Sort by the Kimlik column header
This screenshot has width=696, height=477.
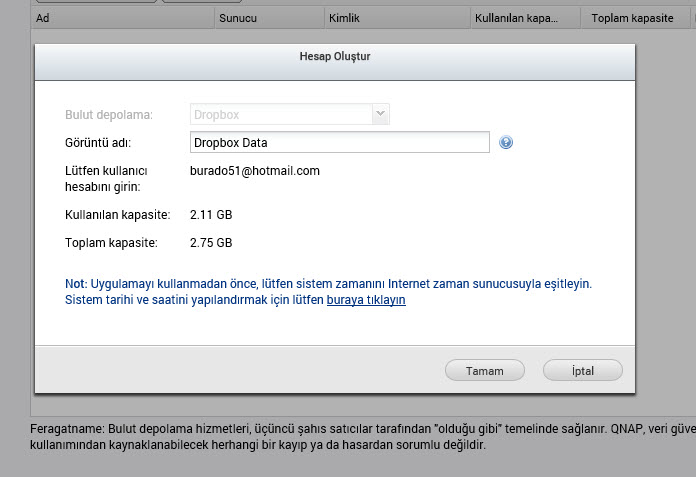tap(398, 18)
